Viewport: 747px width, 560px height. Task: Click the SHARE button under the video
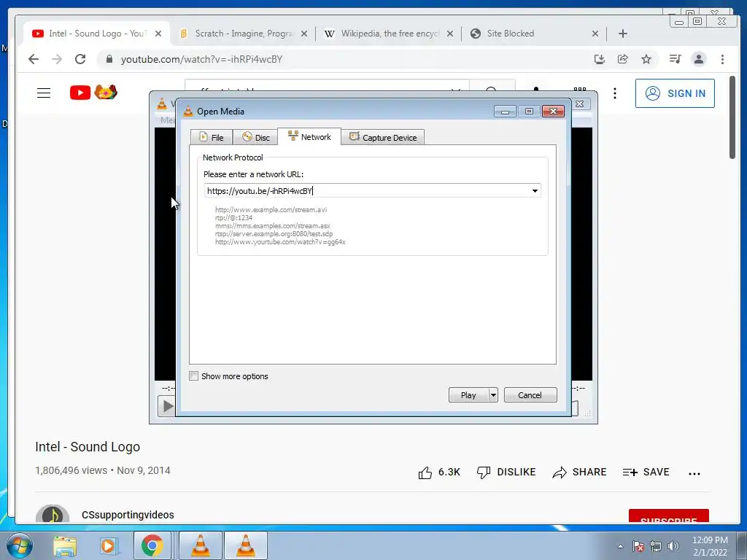(579, 472)
